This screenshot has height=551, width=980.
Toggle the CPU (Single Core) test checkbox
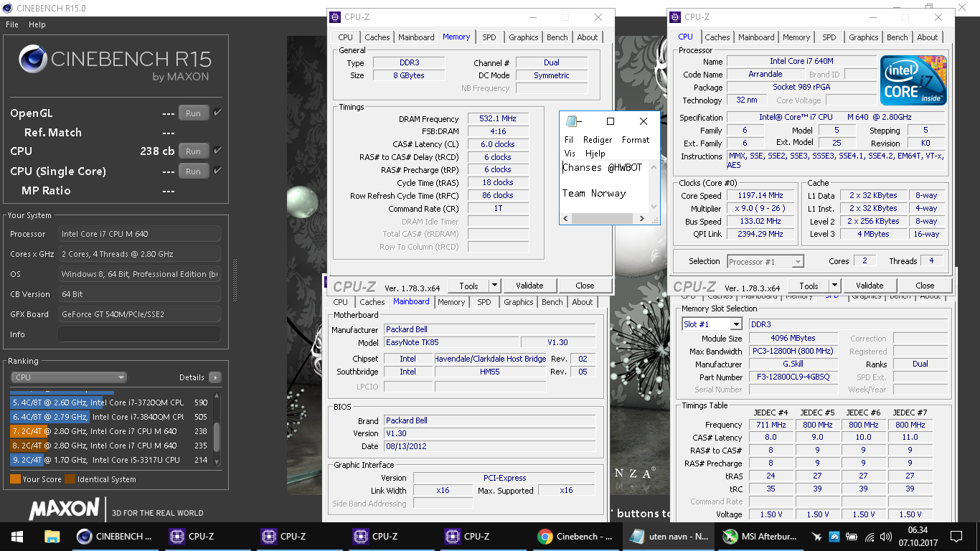(217, 171)
